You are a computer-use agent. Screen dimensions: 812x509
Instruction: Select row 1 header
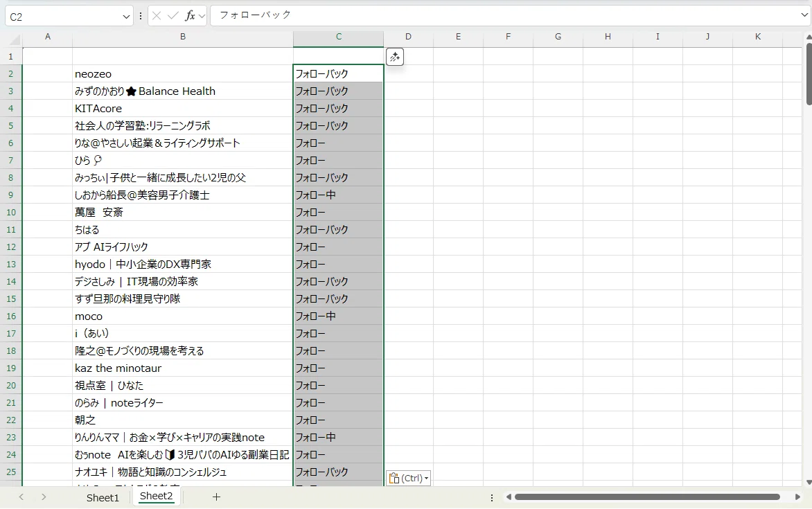click(11, 57)
